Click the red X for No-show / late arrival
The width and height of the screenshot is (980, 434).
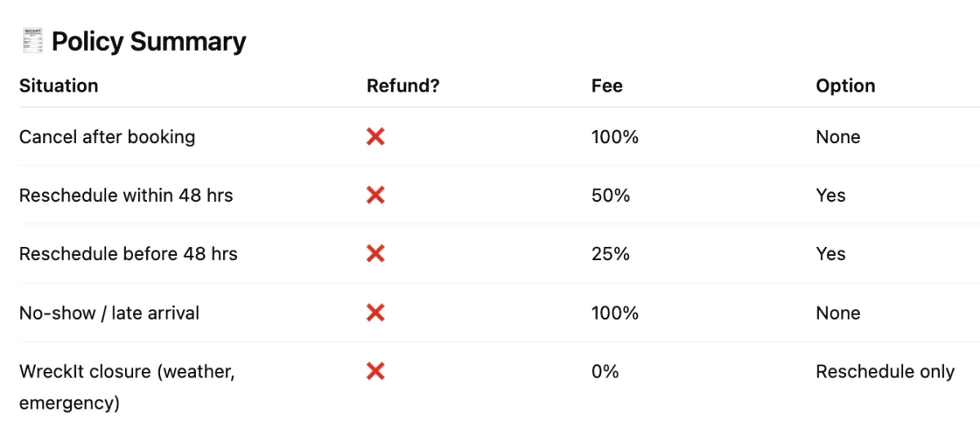click(376, 313)
